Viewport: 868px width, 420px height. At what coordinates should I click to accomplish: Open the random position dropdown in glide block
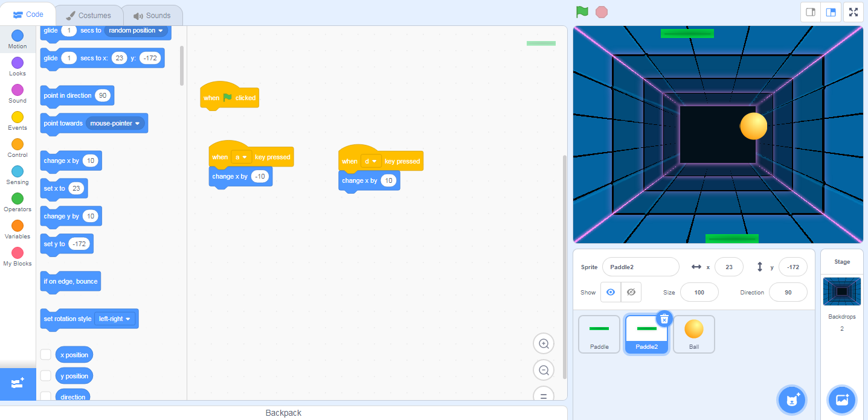[136, 31]
